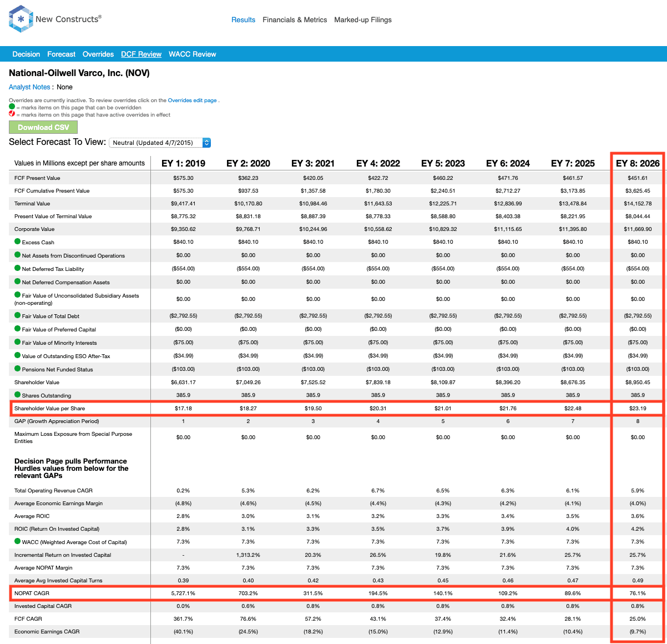Click the FCF Present Value row label
This screenshot has width=667, height=644.
pos(37,178)
